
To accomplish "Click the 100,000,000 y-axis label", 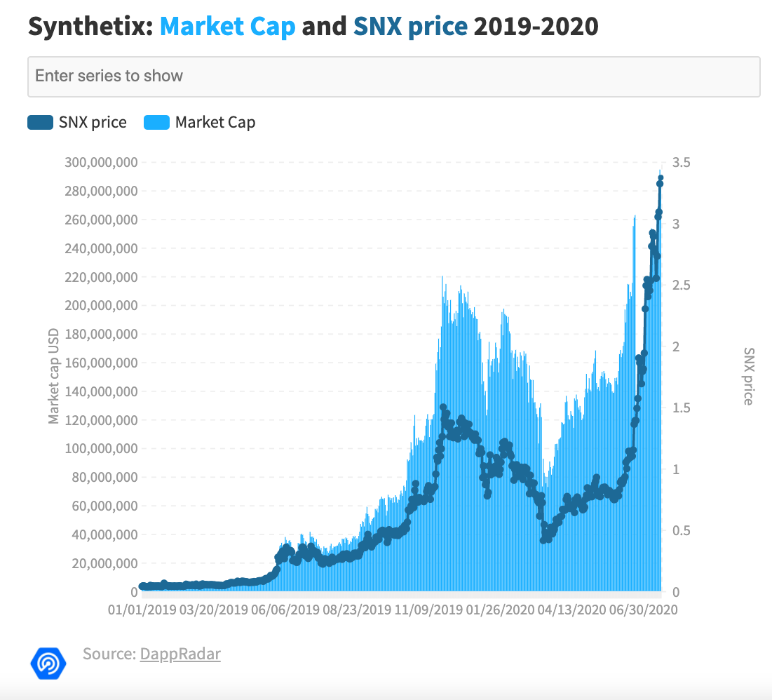I will 102,448.
